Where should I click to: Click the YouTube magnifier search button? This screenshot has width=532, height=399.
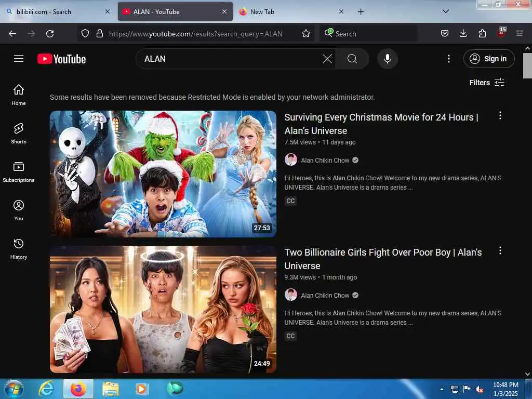point(352,59)
